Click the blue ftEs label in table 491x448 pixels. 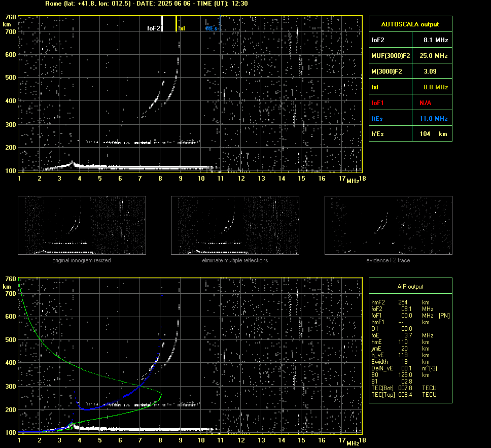(x=377, y=118)
